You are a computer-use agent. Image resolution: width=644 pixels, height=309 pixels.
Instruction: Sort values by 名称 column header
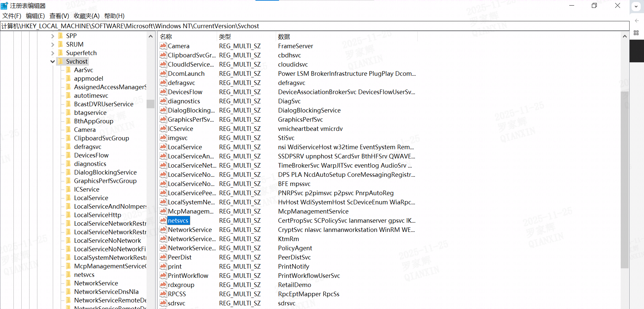[x=188, y=36]
